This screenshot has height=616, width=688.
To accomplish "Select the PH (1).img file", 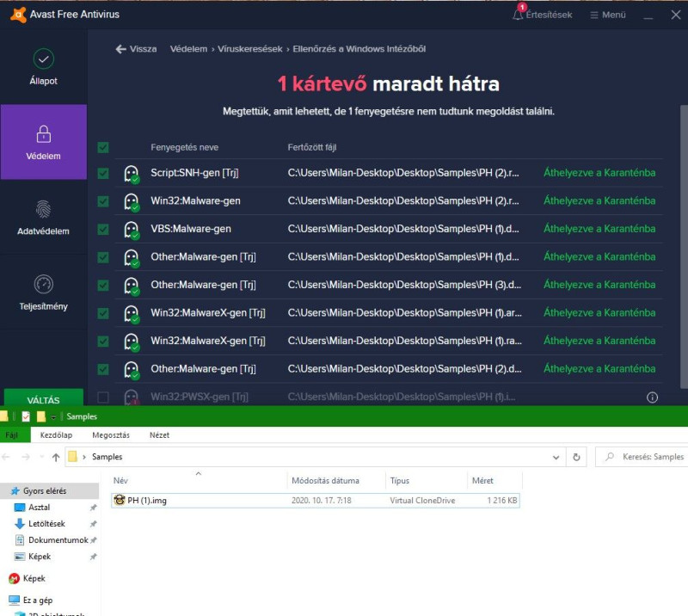I will tap(316, 500).
